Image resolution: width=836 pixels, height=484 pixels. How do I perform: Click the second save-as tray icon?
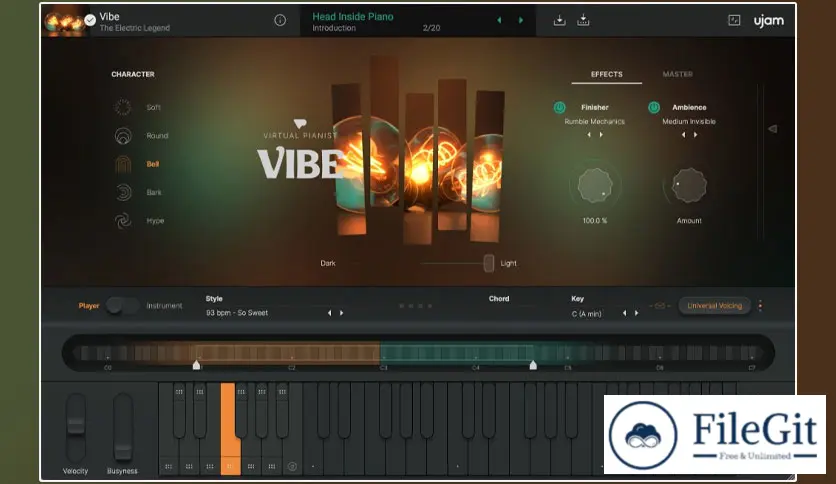point(583,20)
